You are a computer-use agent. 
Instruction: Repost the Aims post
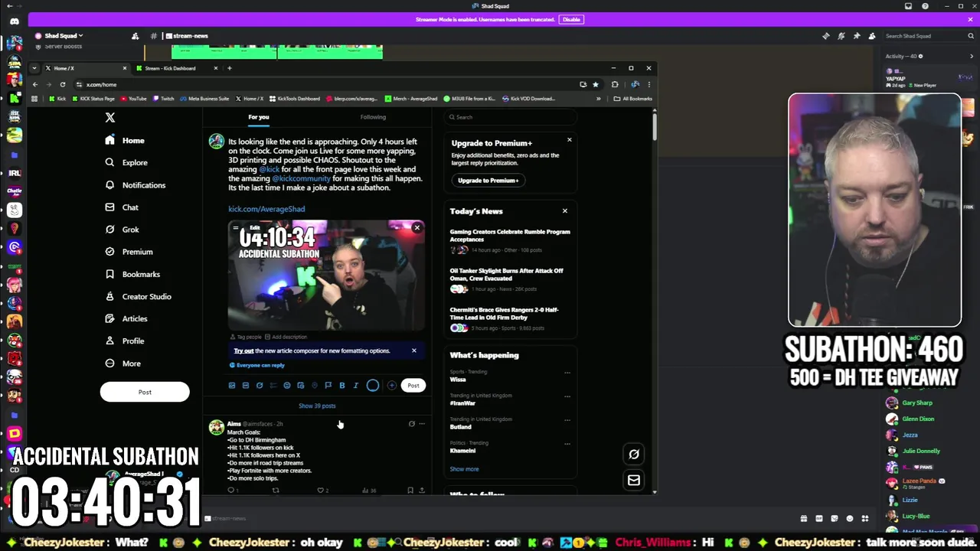tap(276, 490)
